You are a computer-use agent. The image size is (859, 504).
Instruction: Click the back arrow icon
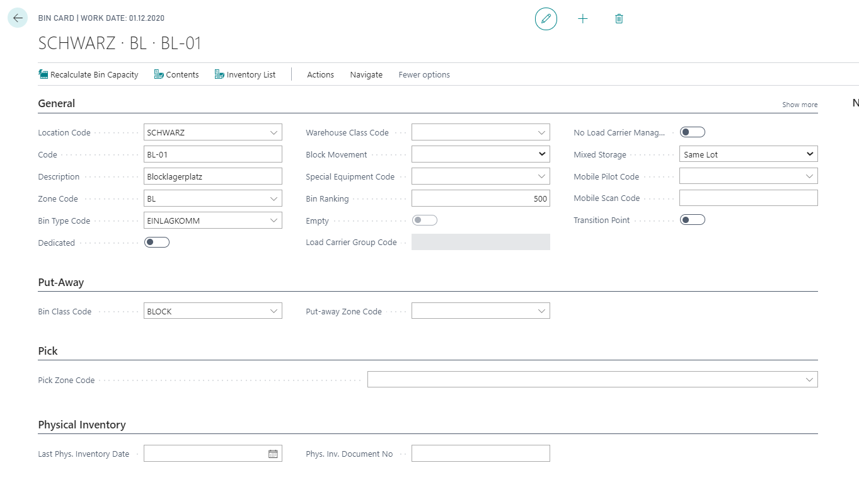click(x=18, y=18)
